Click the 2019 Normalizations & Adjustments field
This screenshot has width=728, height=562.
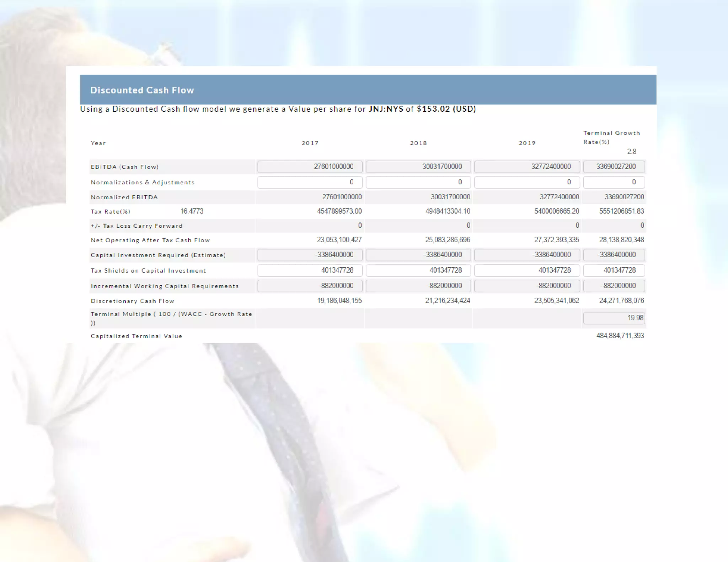click(x=527, y=182)
